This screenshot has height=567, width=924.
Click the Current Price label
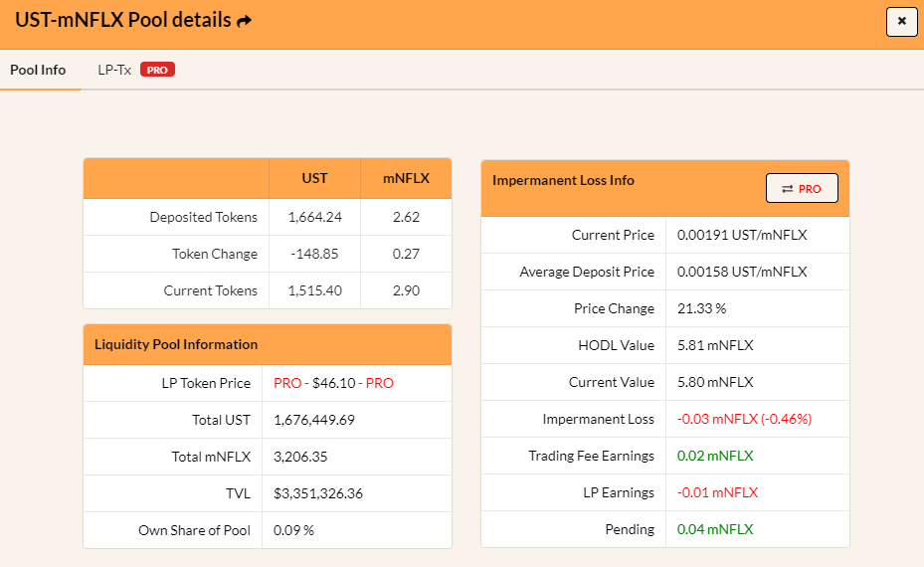[613, 235]
